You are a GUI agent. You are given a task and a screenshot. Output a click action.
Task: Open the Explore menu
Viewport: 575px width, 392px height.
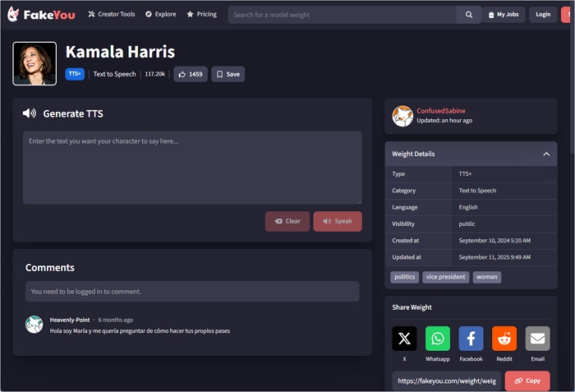coord(161,14)
